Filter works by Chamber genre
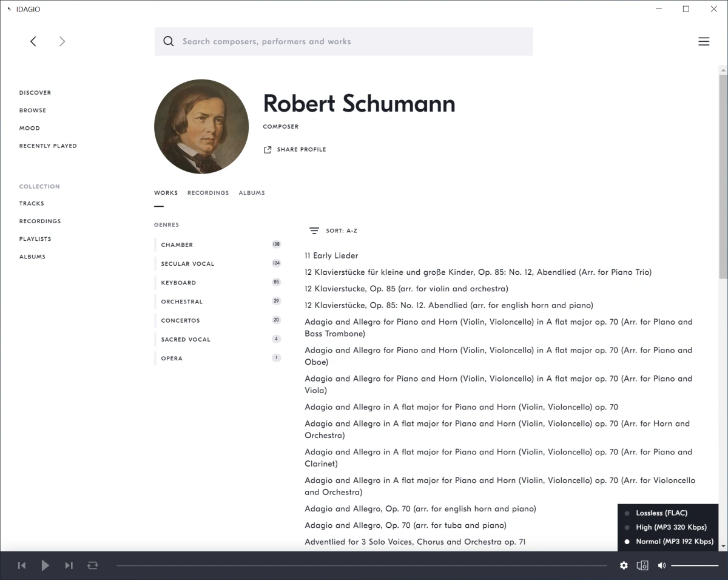728x580 pixels. pos(218,244)
